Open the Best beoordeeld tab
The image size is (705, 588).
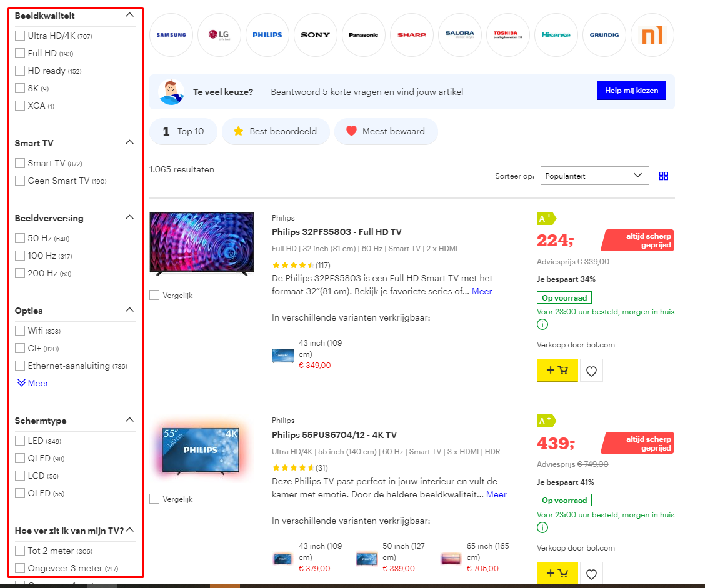[275, 132]
